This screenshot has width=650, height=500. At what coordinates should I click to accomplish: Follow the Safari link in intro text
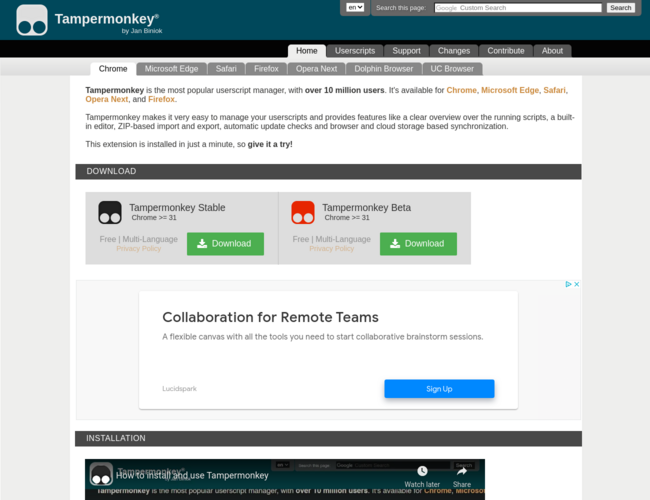(x=554, y=90)
